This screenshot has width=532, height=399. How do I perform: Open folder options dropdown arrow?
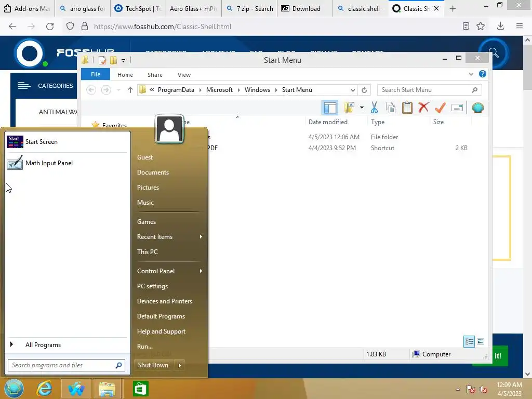[x=362, y=108]
